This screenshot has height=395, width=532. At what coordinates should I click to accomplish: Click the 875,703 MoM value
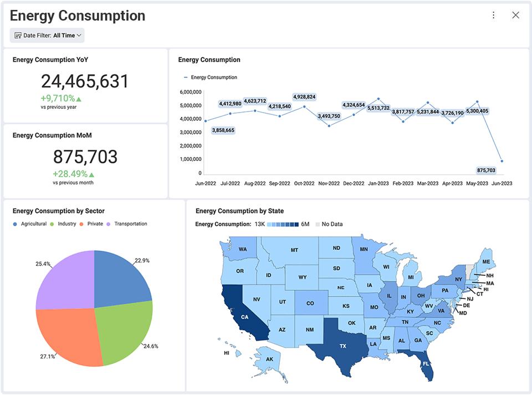click(x=85, y=156)
